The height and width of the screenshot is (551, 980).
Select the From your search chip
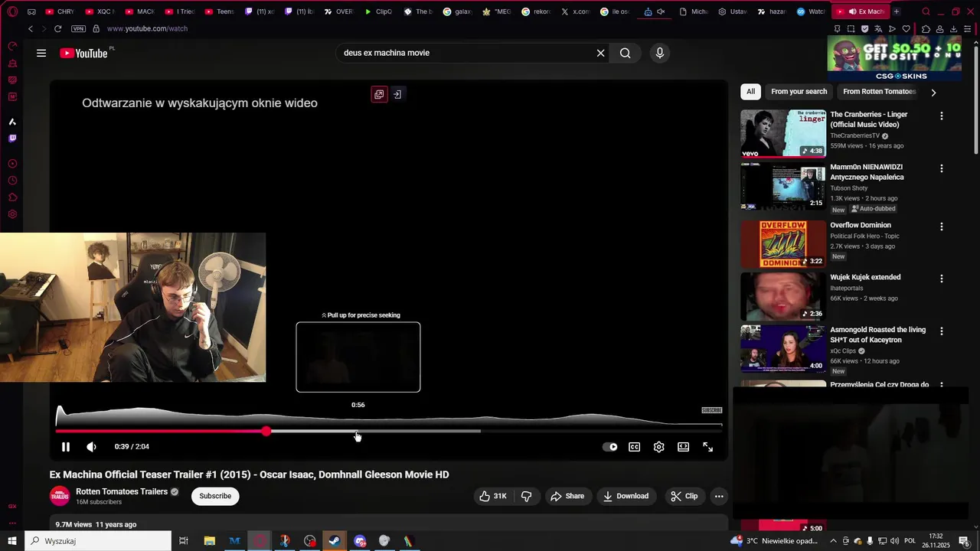(x=799, y=92)
